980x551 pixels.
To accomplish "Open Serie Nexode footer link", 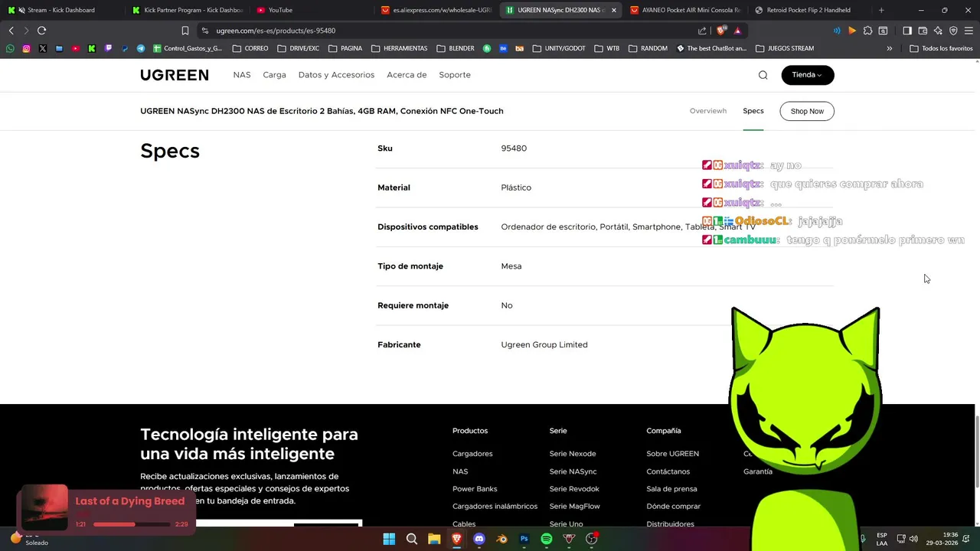I will click(x=573, y=454).
